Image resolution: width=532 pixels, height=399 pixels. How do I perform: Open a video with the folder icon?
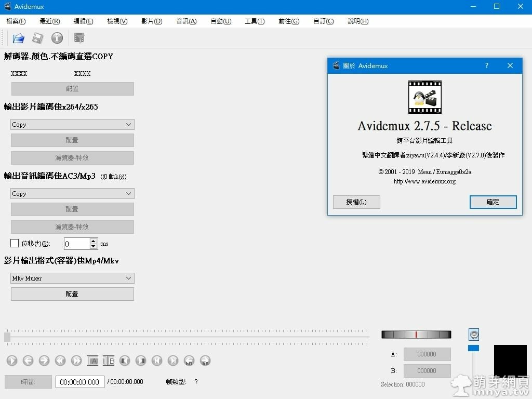[18, 38]
